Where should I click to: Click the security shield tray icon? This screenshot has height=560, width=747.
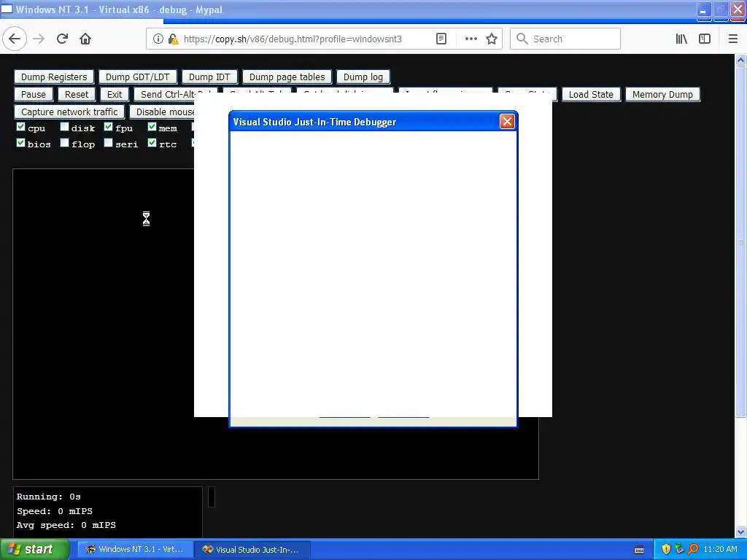click(666, 550)
